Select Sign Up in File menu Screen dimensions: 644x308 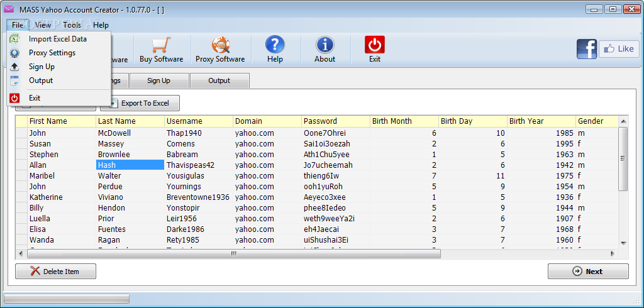tap(58, 67)
